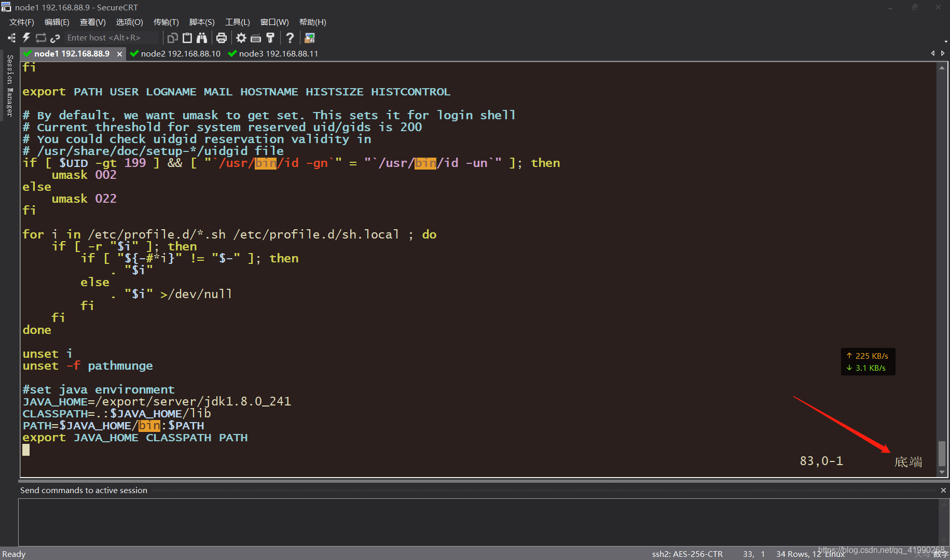Click the 'unset -f pathmunge' line
Viewport: 950px width, 560px height.
click(x=87, y=366)
